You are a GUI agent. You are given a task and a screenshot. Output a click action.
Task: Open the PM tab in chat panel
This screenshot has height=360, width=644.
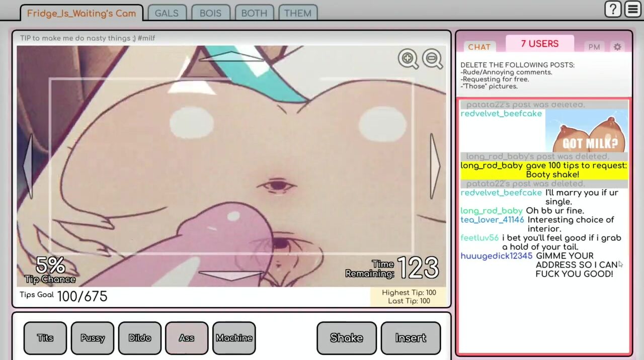[x=594, y=47]
